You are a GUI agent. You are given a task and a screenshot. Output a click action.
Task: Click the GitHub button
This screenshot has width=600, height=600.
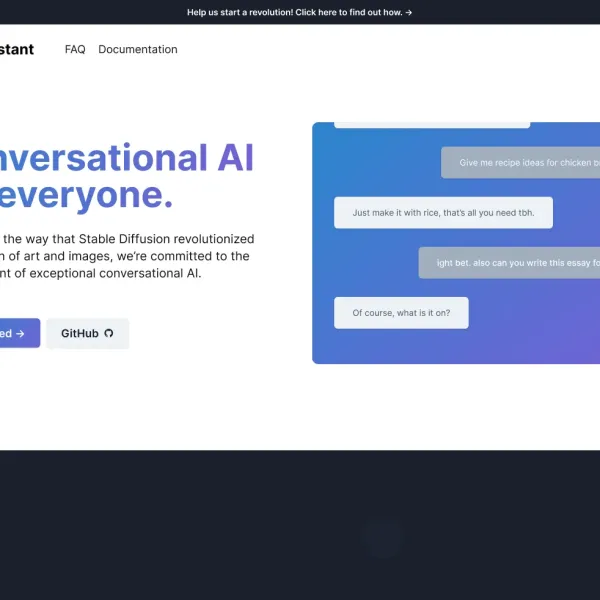coord(88,333)
